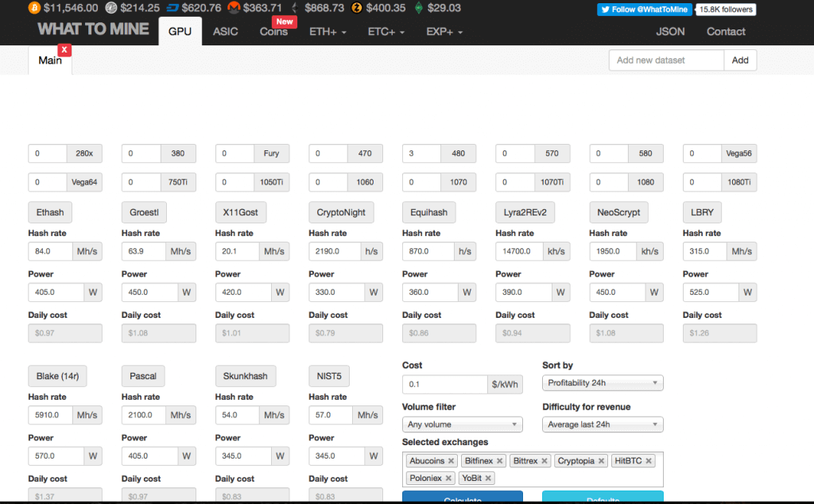The image size is (814, 504).
Task: Click the Cost $/kWh input field
Action: tap(444, 384)
